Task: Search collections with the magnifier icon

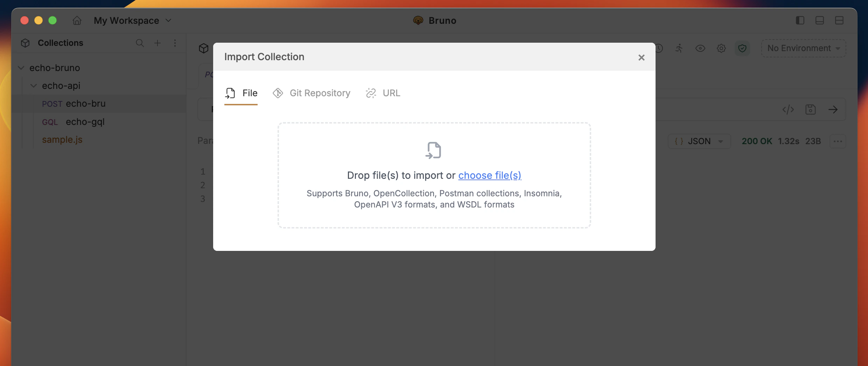Action: pyautogui.click(x=140, y=43)
